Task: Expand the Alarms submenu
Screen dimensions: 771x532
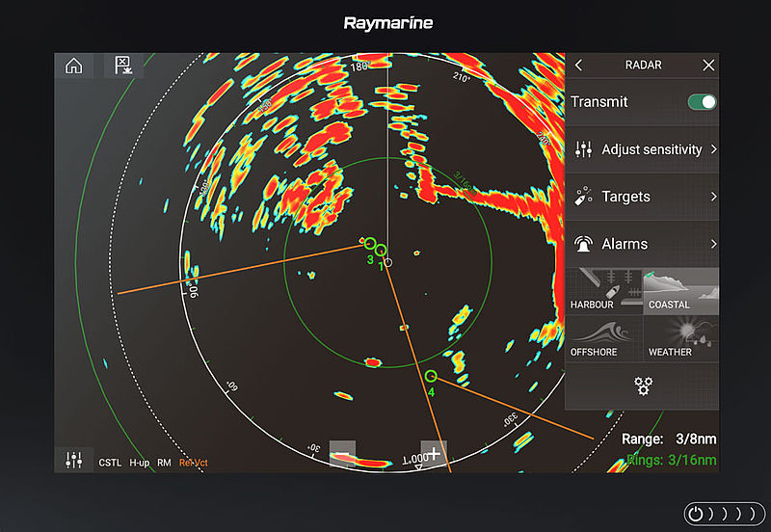Action: click(x=642, y=244)
